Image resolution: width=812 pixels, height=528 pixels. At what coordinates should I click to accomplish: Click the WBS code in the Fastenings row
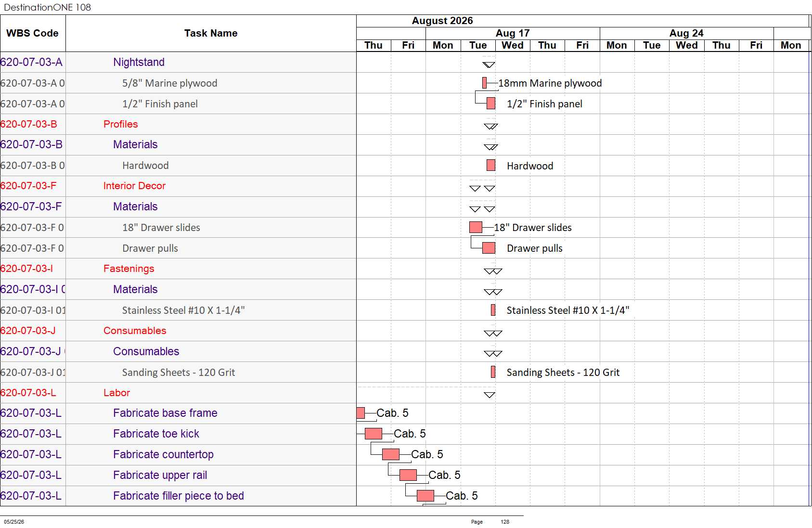[26, 269]
